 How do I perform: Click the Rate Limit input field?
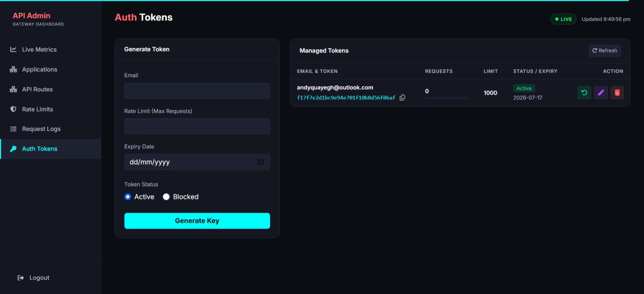(x=197, y=126)
